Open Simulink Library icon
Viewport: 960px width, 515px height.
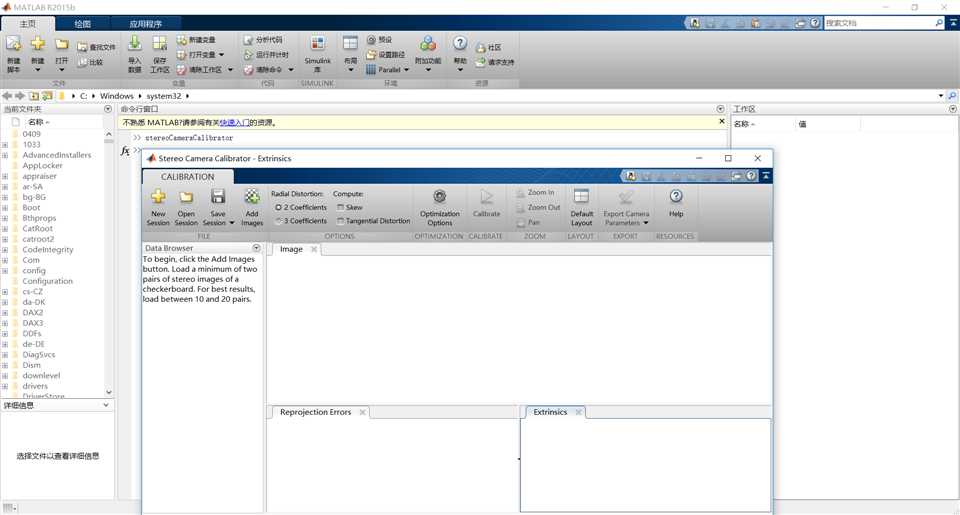[318, 43]
